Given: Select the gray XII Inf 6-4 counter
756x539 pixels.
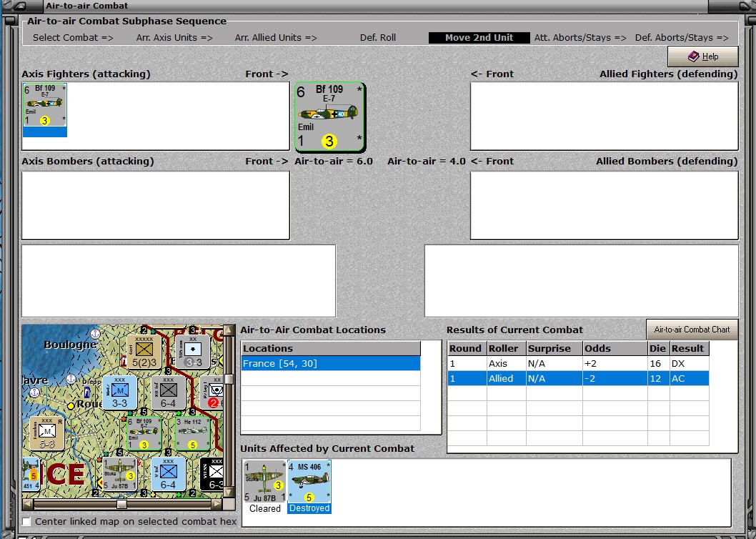Looking at the screenshot, I should coord(168,392).
